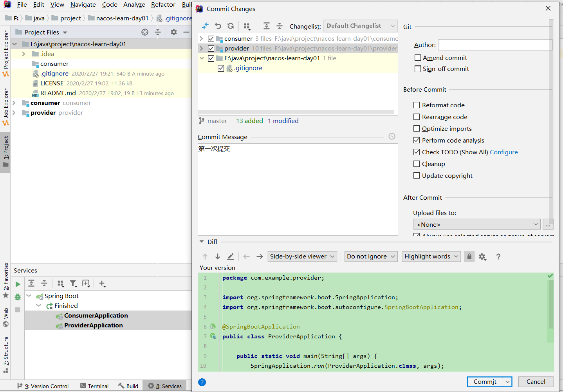Enable Sign-off commit checkbox
563x392 pixels.
pos(418,69)
